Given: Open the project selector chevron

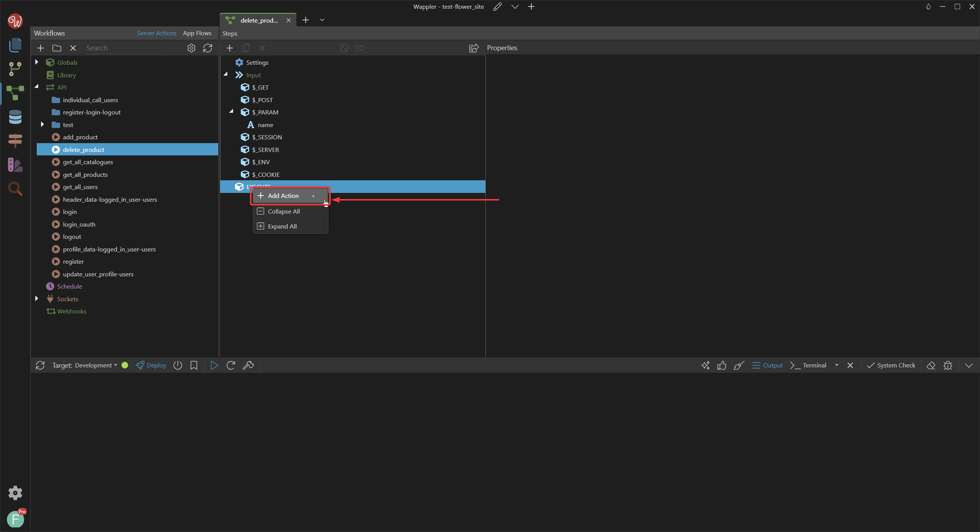Looking at the screenshot, I should [x=515, y=7].
